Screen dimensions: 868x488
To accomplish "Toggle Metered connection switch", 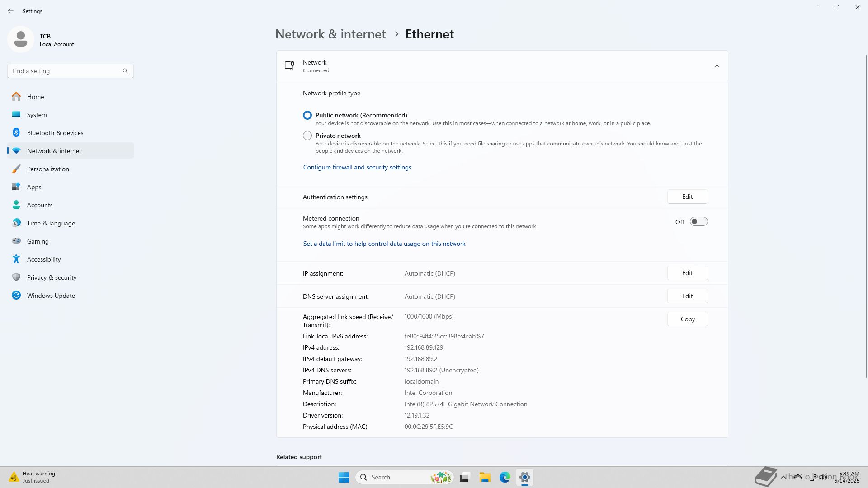I will pos(698,221).
